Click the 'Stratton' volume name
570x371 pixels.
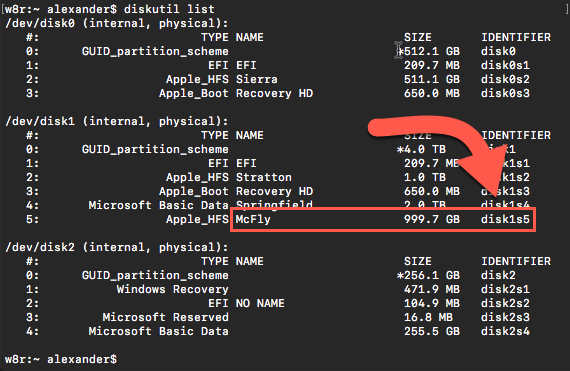click(264, 177)
